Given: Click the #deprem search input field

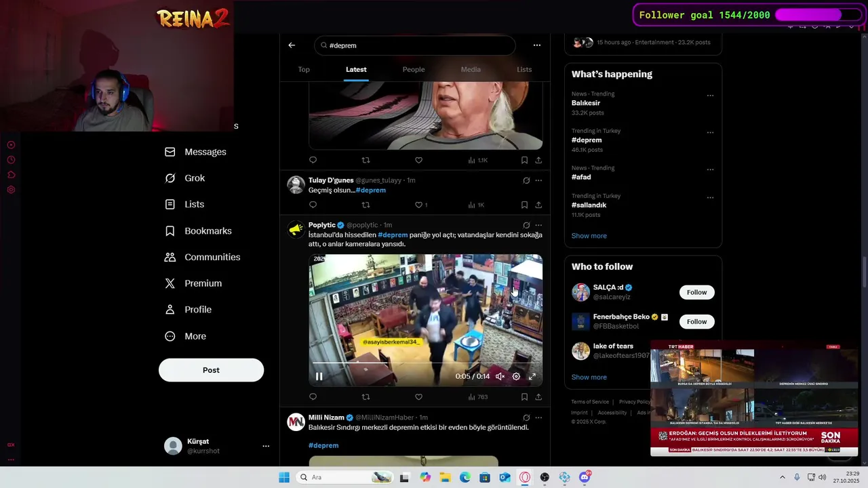Looking at the screenshot, I should [415, 45].
